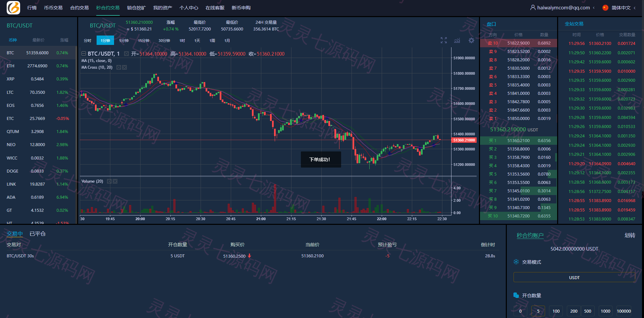Image resolution: width=644 pixels, height=318 pixels.
Task: Expand language menu chevron beside 简体中文
Action: (x=635, y=8)
